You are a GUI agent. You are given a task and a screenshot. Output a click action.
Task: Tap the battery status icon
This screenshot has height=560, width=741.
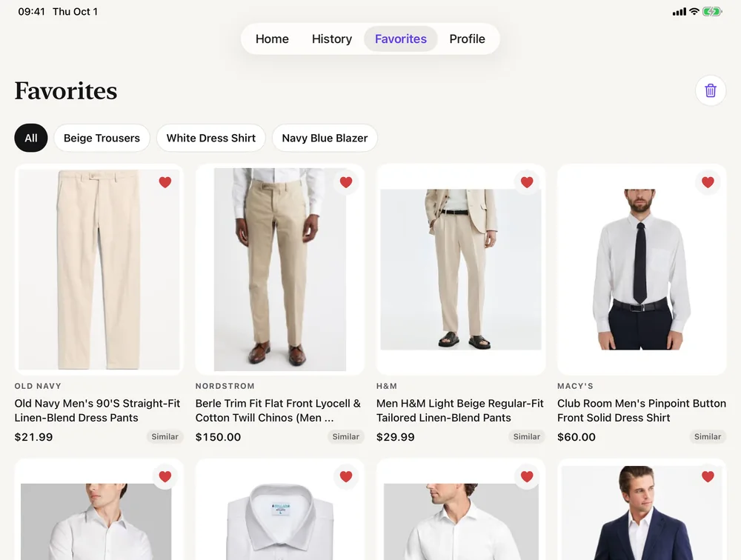point(711,11)
